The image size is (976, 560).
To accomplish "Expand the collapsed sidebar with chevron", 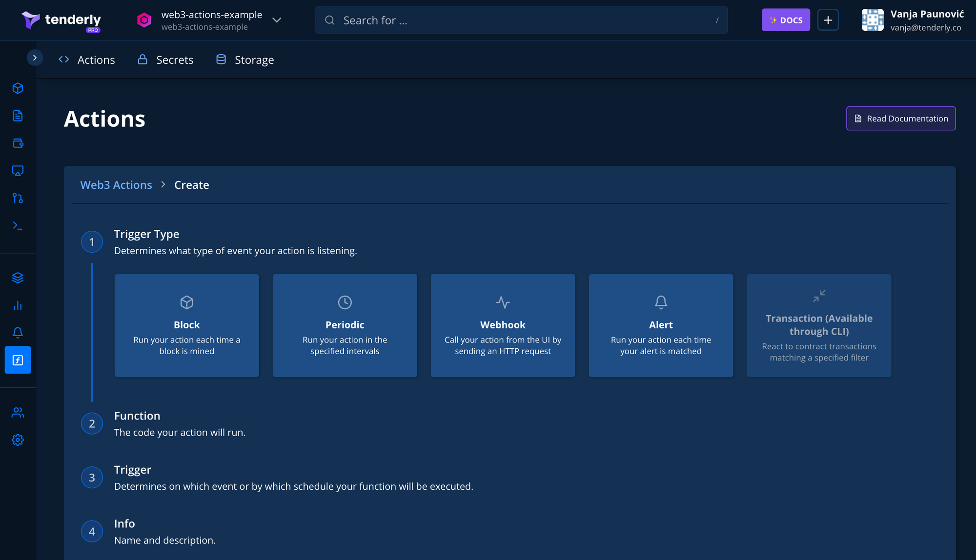I will (35, 58).
